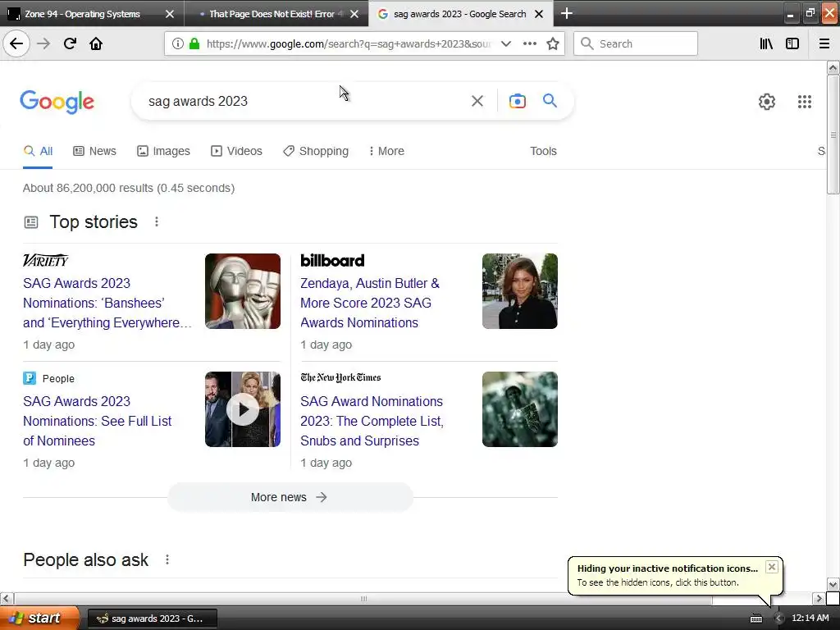This screenshot has height=630, width=840.
Task: Open Billboard Zendaya, Austin Butler article
Action: (370, 303)
